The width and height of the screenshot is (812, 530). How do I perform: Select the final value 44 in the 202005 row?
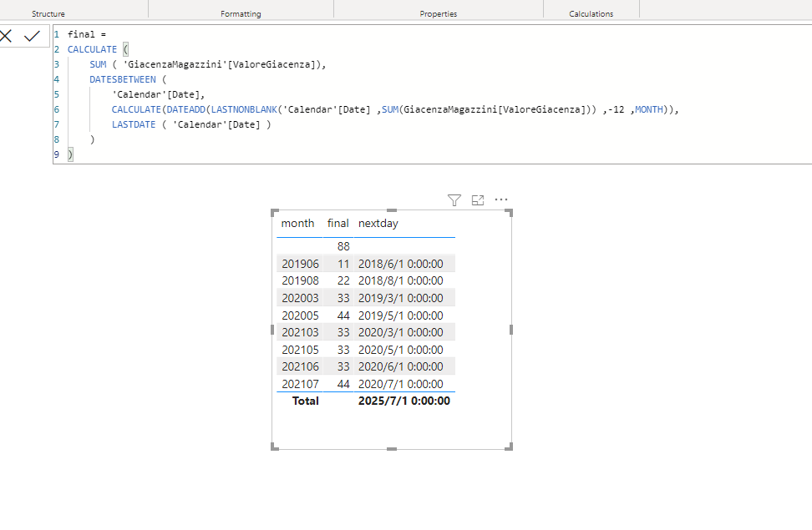tap(343, 315)
